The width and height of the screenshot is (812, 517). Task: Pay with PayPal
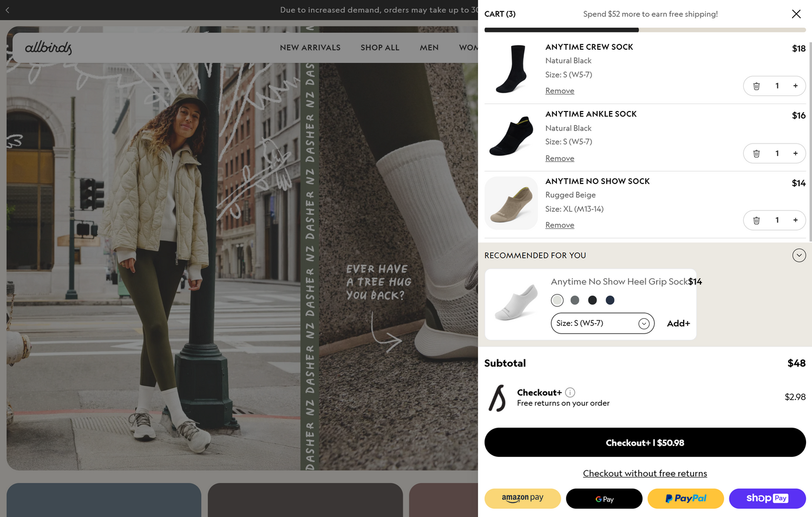pyautogui.click(x=686, y=499)
